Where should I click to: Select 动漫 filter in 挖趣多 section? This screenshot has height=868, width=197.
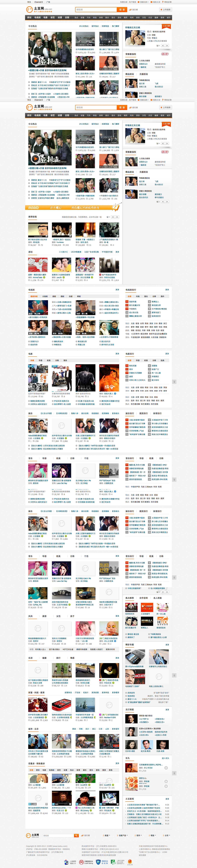click(x=65, y=770)
